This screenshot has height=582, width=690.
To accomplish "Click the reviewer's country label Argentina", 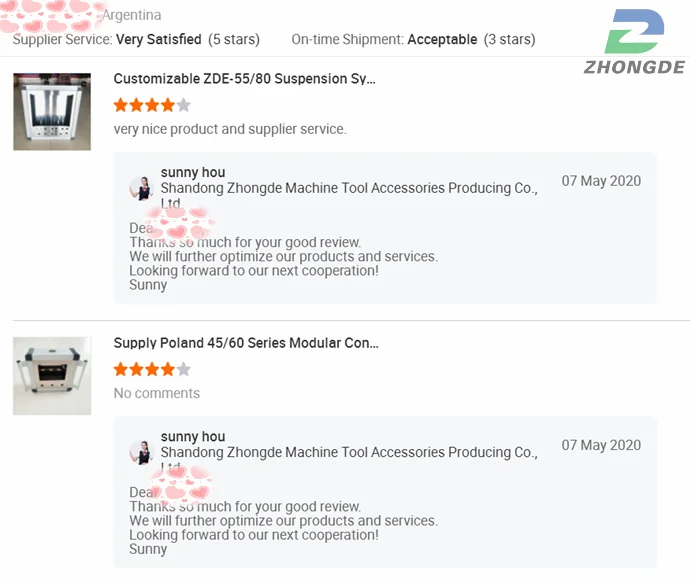I will coord(131,15).
